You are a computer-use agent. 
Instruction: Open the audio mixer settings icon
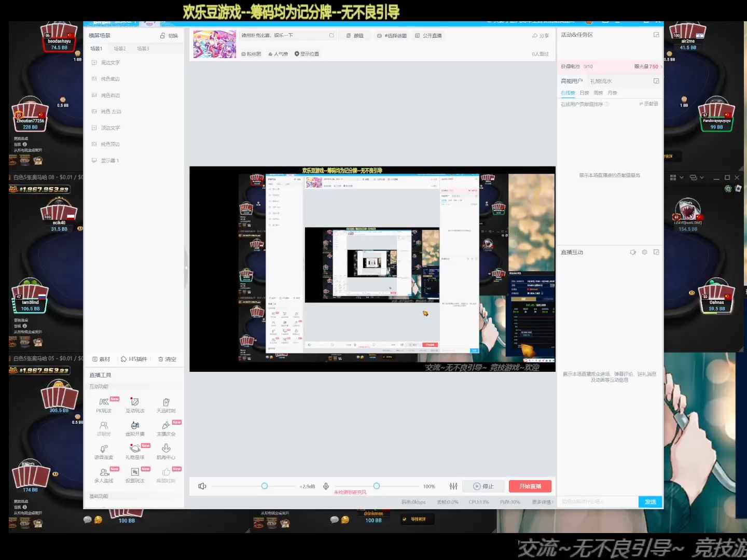[453, 486]
